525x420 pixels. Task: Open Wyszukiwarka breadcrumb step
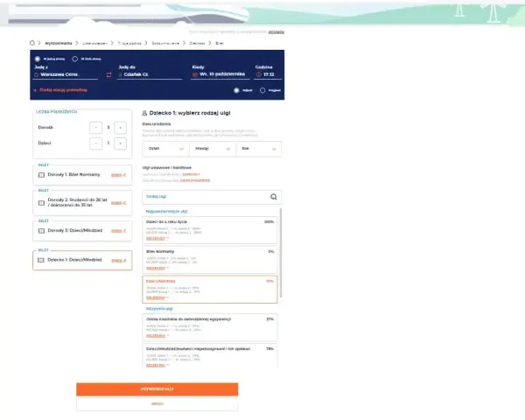click(59, 43)
